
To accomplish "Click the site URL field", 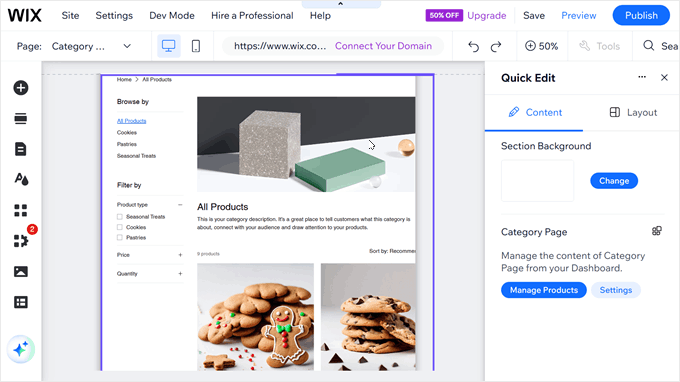I will tap(280, 46).
